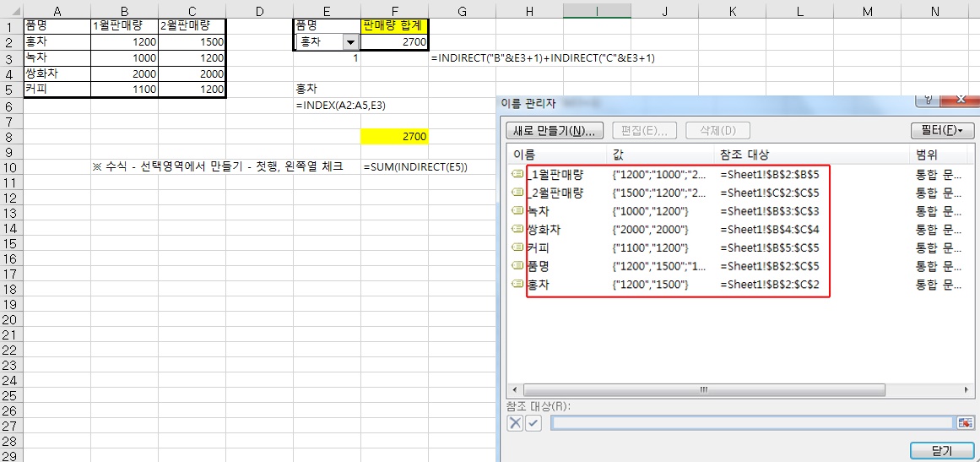This screenshot has height=462, width=980.
Task: Click the name icon beside _2월판매량
Action: (517, 193)
